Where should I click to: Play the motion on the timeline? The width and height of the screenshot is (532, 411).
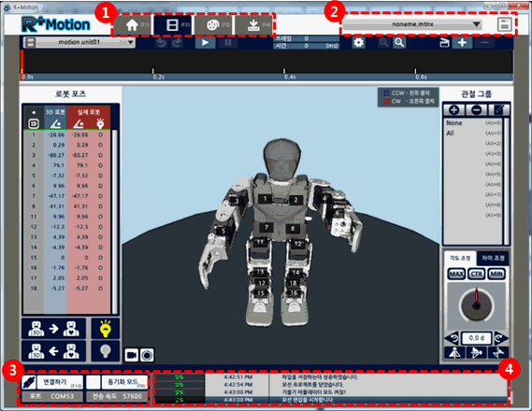[205, 43]
